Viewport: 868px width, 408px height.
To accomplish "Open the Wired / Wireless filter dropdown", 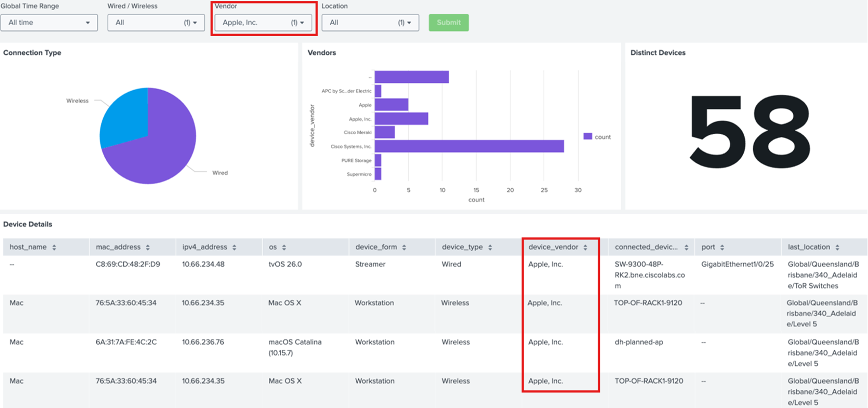I will pyautogui.click(x=156, y=22).
